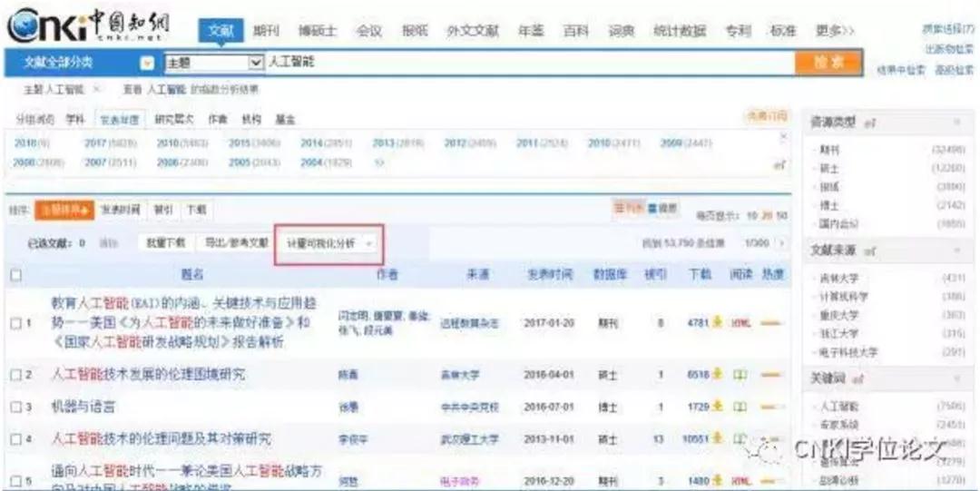Expand the 计量可视化分析 dropdown
The width and height of the screenshot is (980, 491).
pyautogui.click(x=369, y=243)
